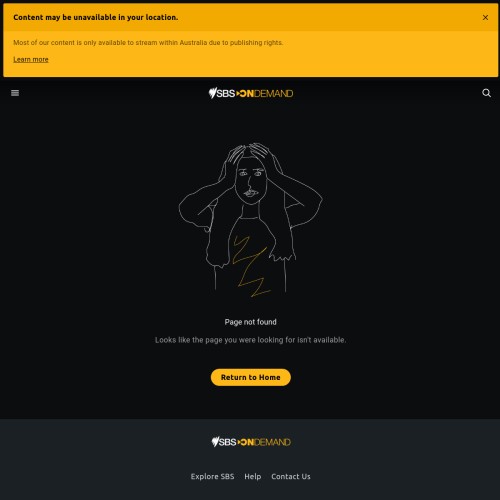The height and width of the screenshot is (500, 500).
Task: Click the Return to Home button
Action: pos(251,377)
